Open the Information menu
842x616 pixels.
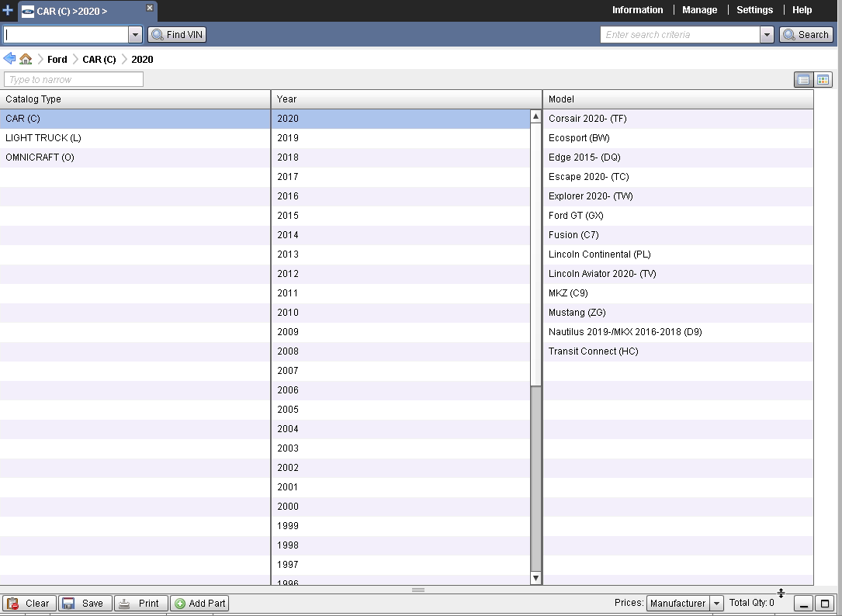[x=637, y=10]
